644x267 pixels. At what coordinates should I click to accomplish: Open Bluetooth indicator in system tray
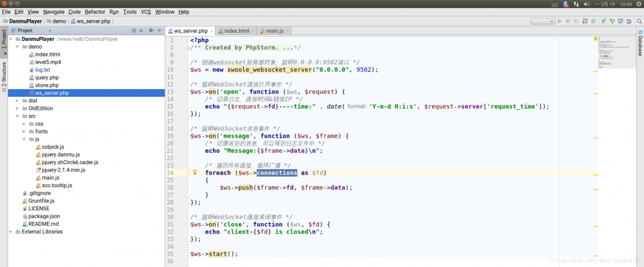(565, 4)
